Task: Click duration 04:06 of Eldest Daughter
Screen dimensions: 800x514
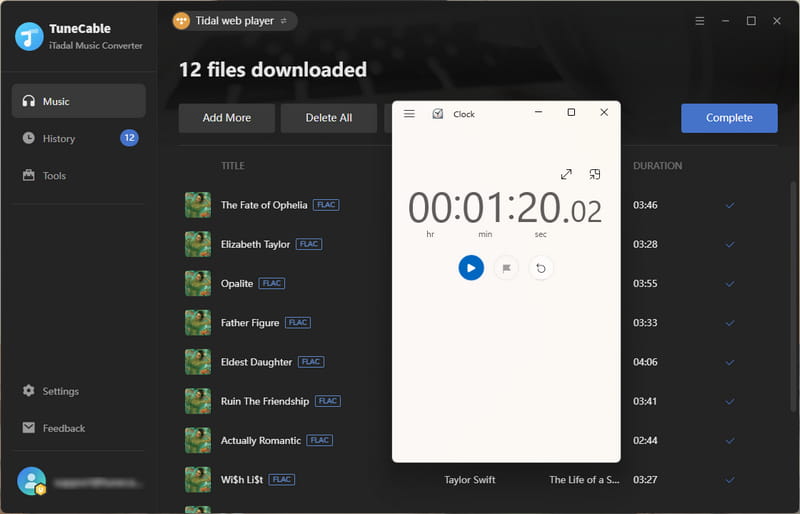Action: (x=645, y=362)
